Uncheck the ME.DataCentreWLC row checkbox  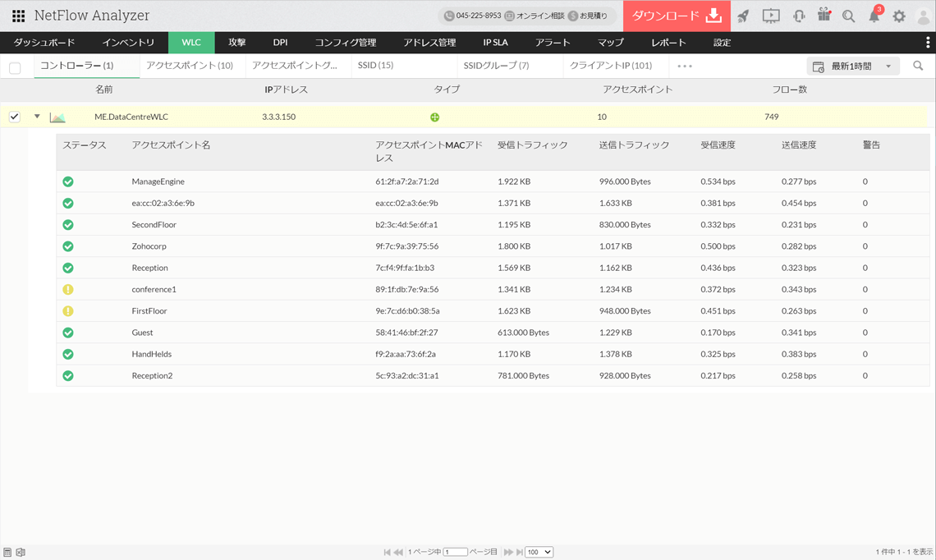pyautogui.click(x=15, y=117)
